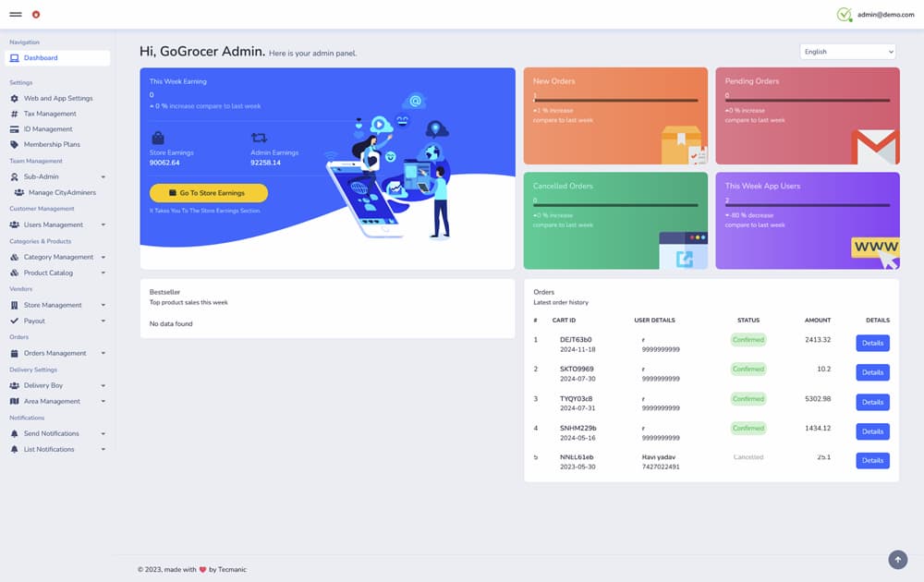Click the bell icon beside Send Notifications

[x=14, y=433]
